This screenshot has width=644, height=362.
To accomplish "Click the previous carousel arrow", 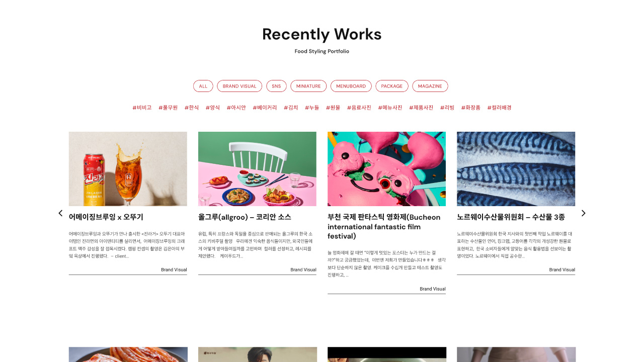I will click(60, 213).
